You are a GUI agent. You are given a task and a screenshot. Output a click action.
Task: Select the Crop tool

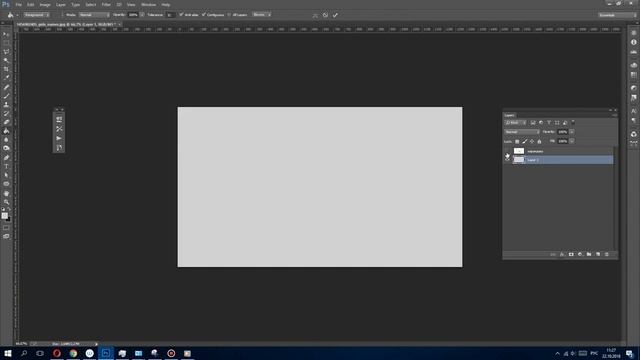point(6,69)
